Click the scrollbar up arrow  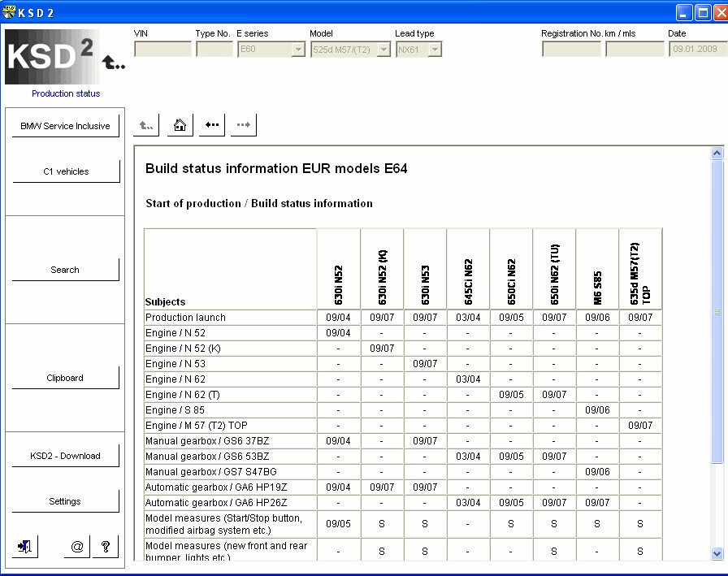tap(717, 154)
